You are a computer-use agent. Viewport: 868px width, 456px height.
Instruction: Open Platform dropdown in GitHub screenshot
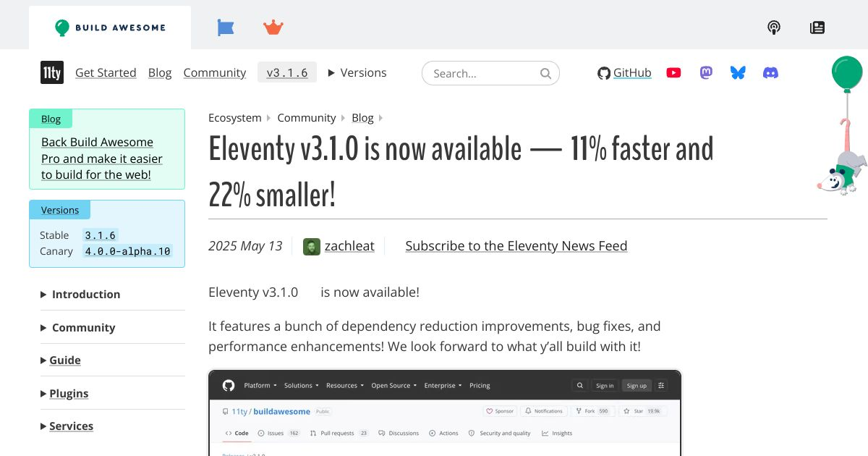[260, 386]
